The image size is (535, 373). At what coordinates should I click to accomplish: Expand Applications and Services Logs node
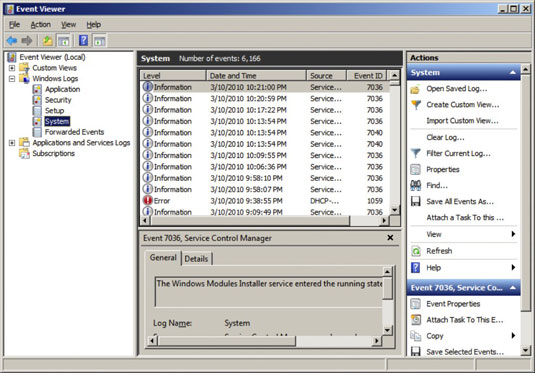point(12,143)
